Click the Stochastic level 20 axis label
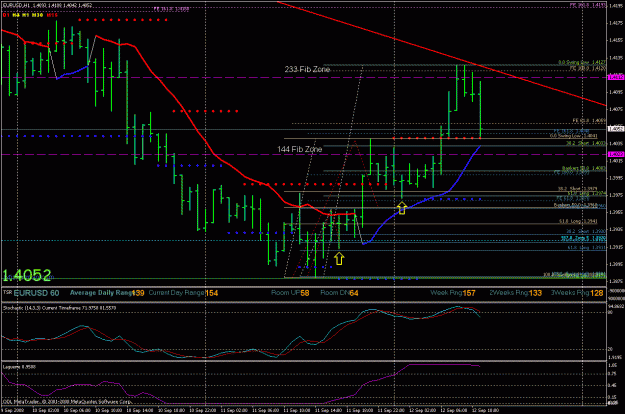The image size is (625, 414). [610, 349]
